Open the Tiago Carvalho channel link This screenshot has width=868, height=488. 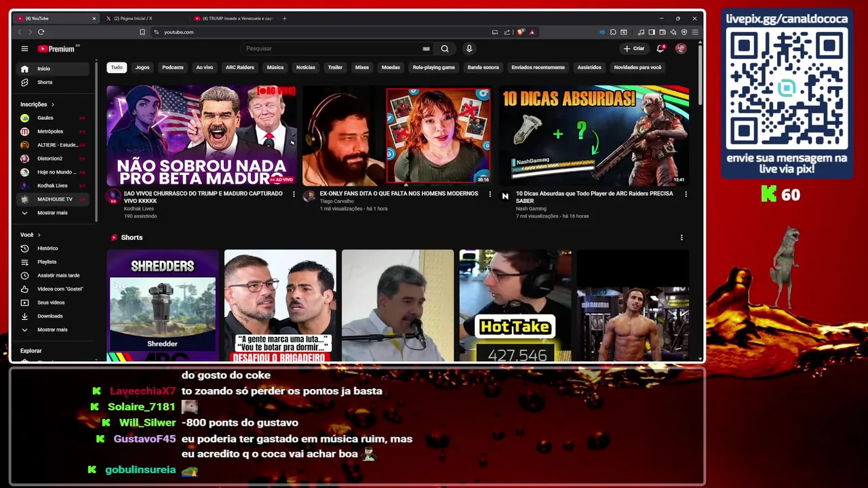337,201
